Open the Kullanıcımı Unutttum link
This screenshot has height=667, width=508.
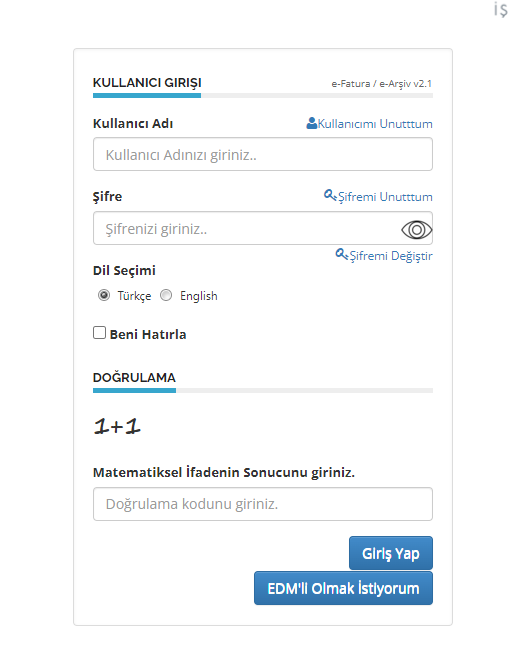(x=375, y=124)
